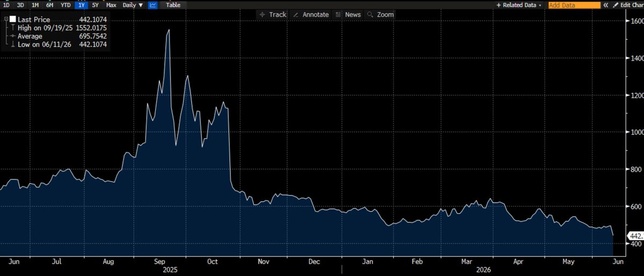The image size is (644, 276).
Task: Show the Max time range
Action: 111,5
